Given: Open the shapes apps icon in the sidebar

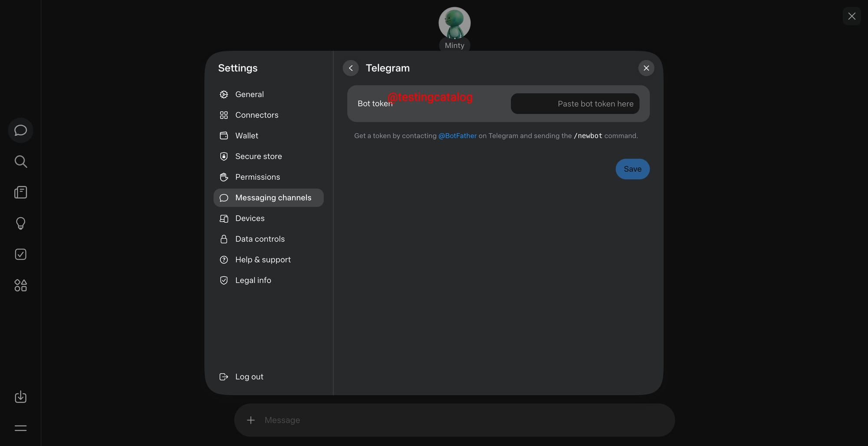Looking at the screenshot, I should pos(20,285).
